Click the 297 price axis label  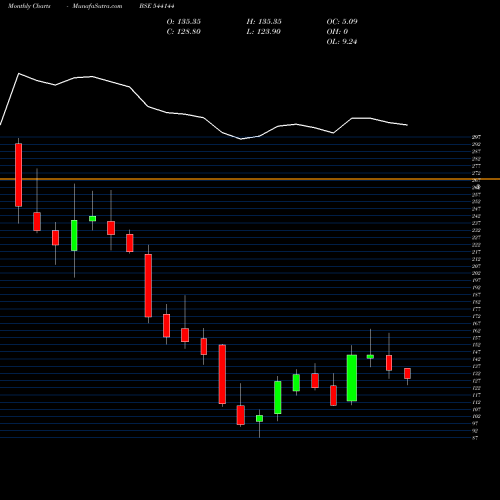coord(476,137)
